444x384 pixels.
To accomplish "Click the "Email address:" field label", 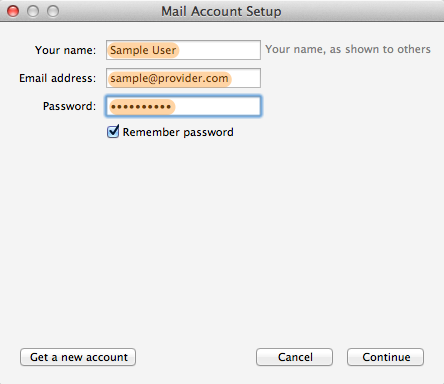I will click(x=57, y=78).
